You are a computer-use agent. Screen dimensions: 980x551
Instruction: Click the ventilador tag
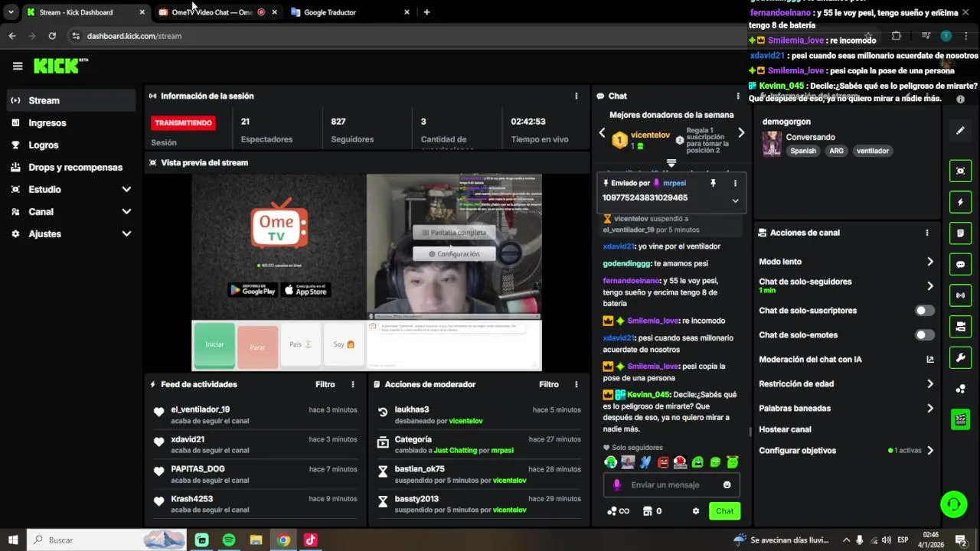[x=873, y=151]
